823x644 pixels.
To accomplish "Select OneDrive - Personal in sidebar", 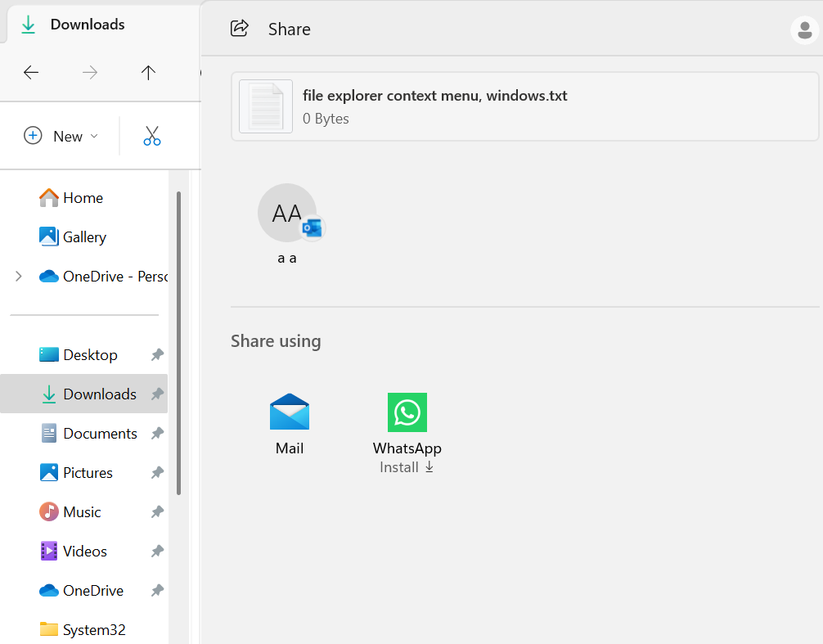I will [x=103, y=276].
